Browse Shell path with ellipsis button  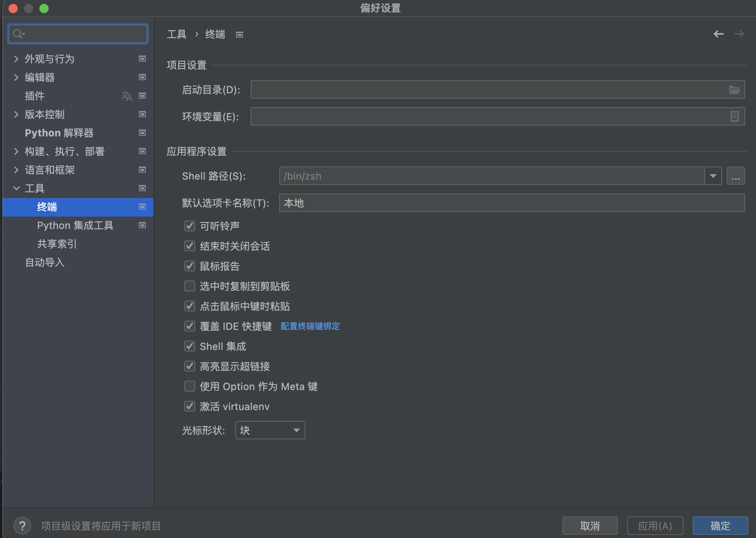(736, 176)
